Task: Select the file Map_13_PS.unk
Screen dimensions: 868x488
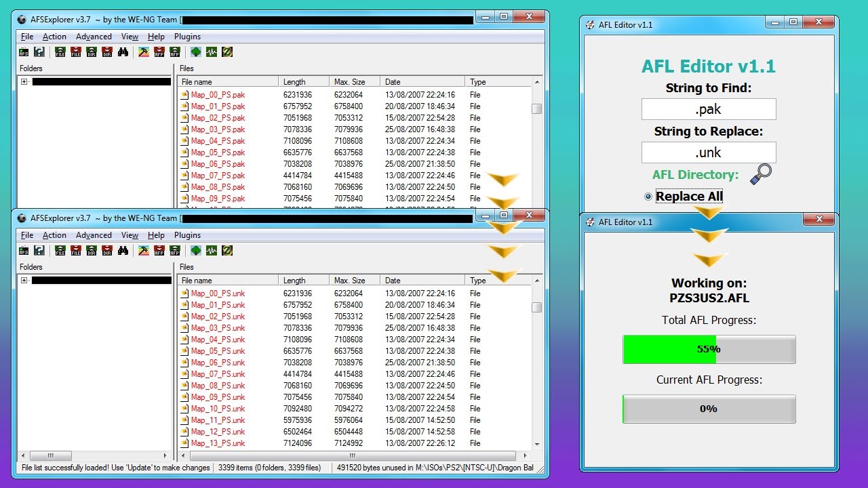Action: click(x=218, y=443)
